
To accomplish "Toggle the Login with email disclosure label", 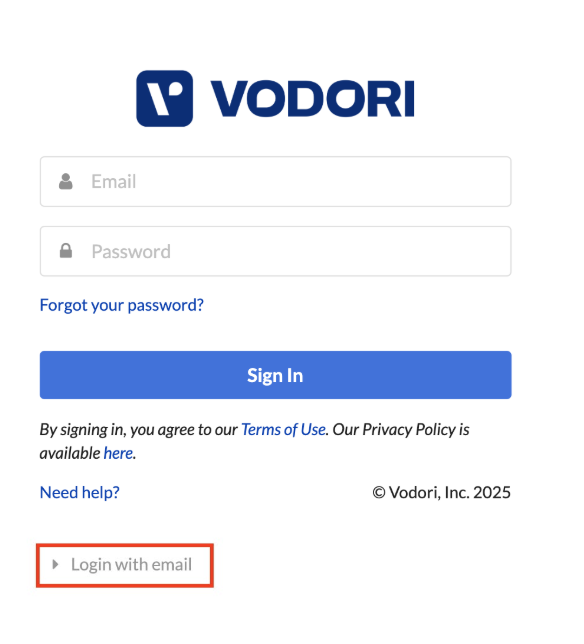I will 131,565.
